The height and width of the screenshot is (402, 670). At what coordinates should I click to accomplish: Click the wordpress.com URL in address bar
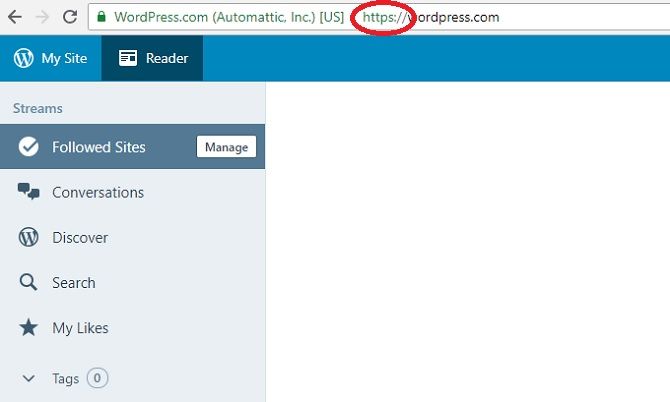pos(450,17)
